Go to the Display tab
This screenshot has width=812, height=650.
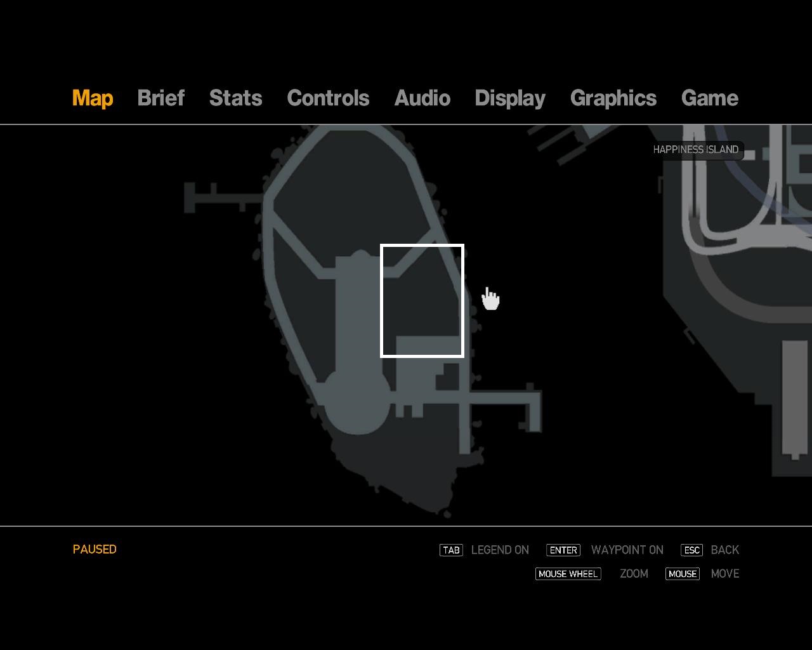(x=510, y=98)
